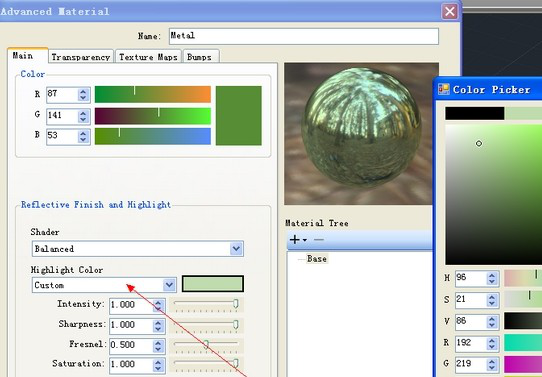Click the minus icon in Material Tree

(x=319, y=239)
